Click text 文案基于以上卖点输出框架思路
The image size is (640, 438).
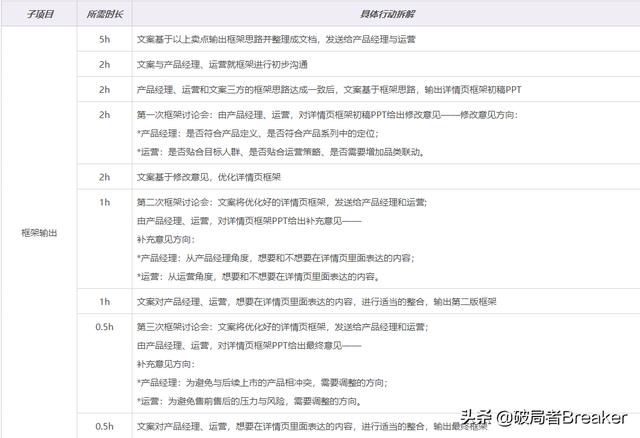276,39
